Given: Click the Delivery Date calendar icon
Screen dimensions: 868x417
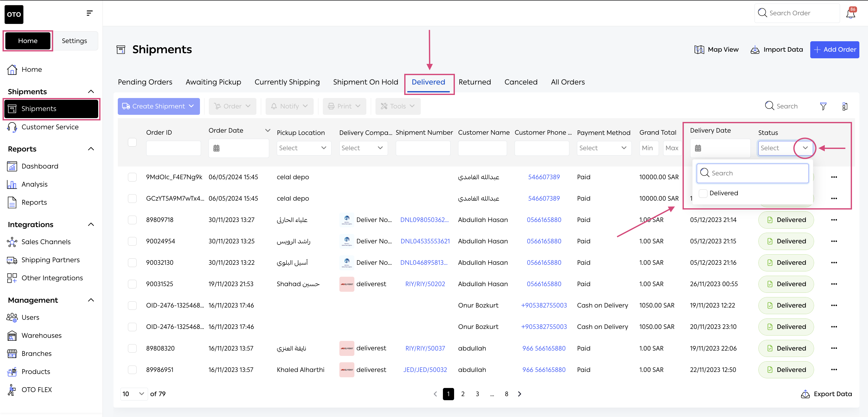Looking at the screenshot, I should pos(698,148).
